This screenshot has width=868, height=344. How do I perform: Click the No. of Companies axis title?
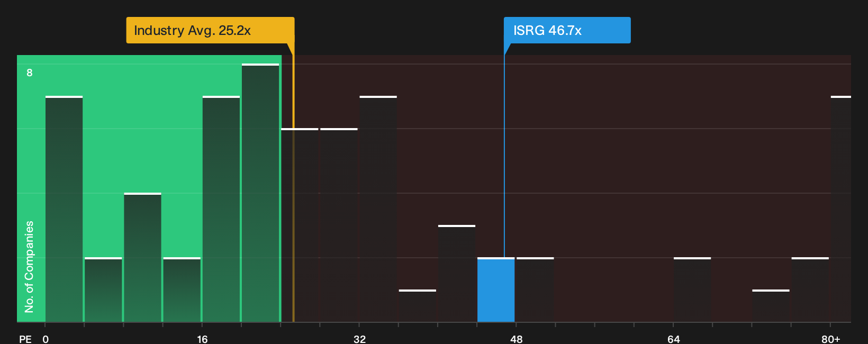pyautogui.click(x=29, y=267)
